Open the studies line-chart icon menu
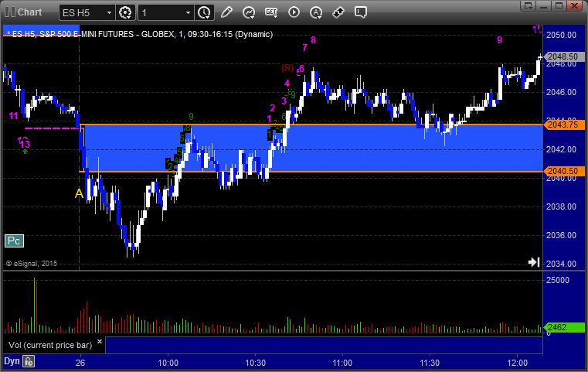 point(249,12)
